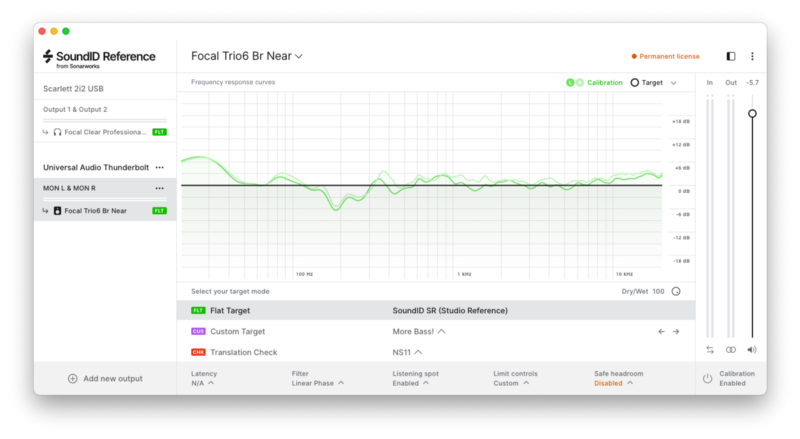Toggle the right channel R calibration curve
Viewport: 800px width, 439px height.
pyautogui.click(x=580, y=83)
